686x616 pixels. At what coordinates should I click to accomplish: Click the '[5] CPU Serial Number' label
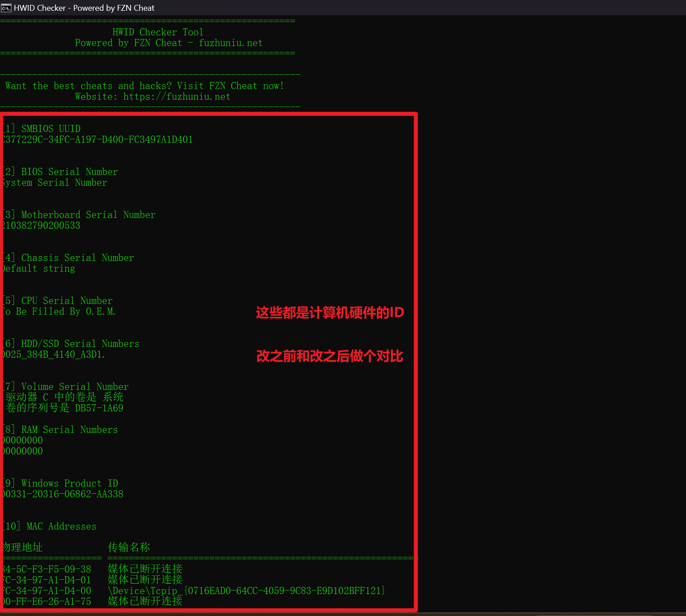57,301
